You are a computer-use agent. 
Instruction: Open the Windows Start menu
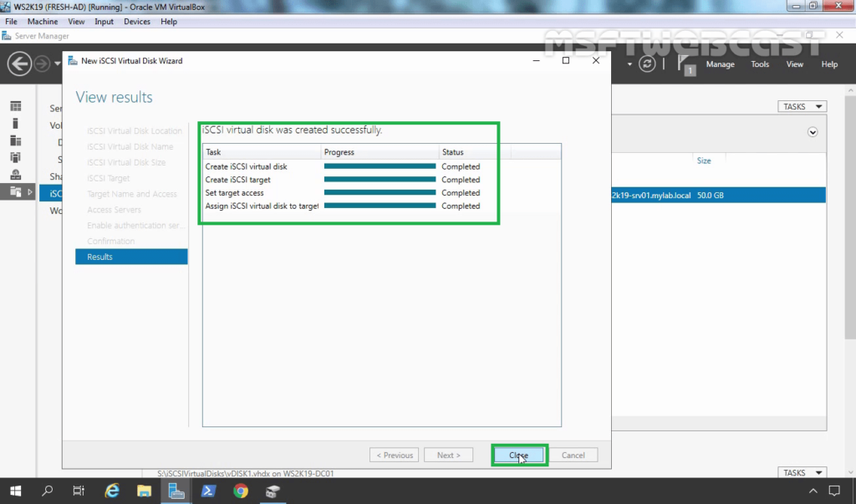pyautogui.click(x=15, y=491)
